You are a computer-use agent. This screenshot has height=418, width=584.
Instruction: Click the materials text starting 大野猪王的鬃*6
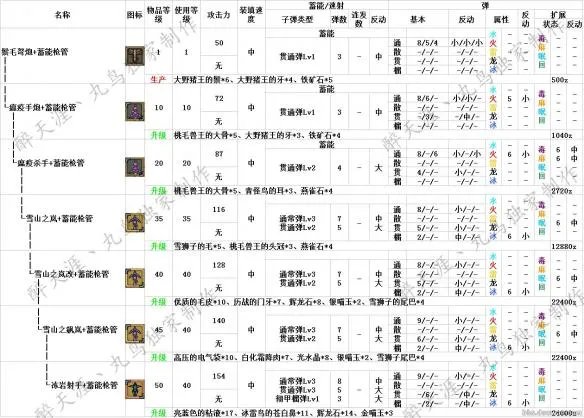click(x=253, y=80)
